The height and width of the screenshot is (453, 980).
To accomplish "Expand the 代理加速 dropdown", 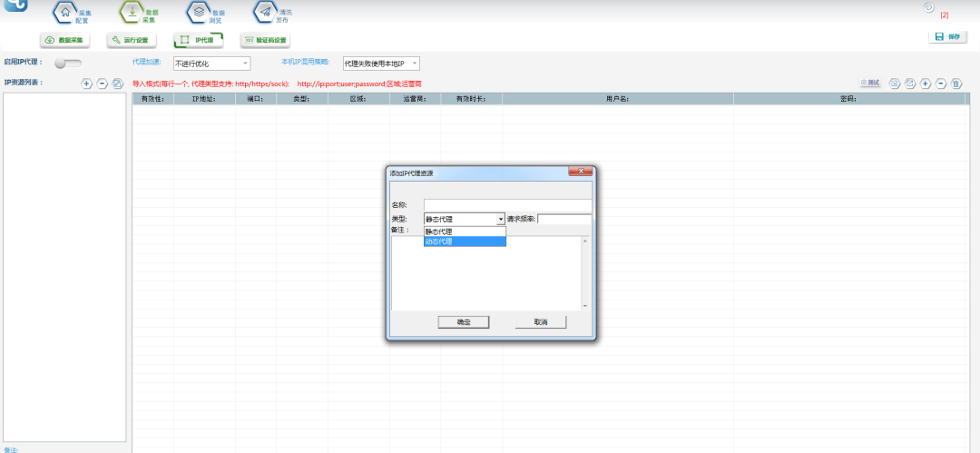I will [x=211, y=64].
